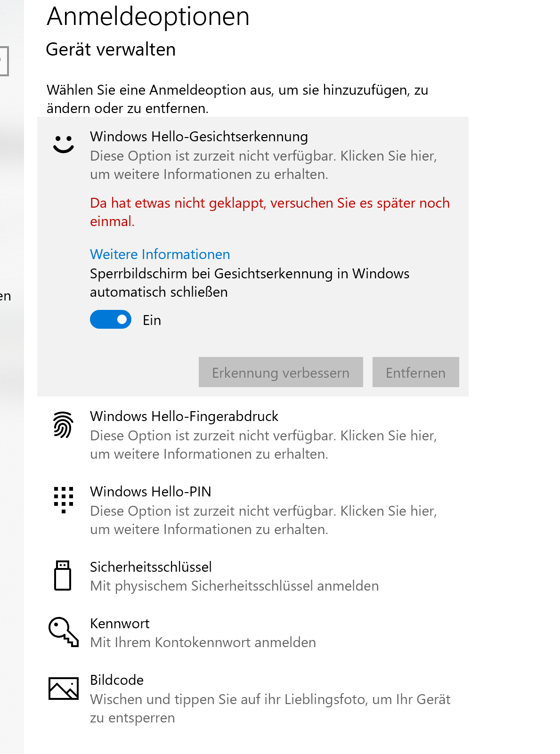Click the 'Wählen Sie eine Anmeldeoption aus' instruction text
The width and height of the screenshot is (560, 754).
click(237, 99)
